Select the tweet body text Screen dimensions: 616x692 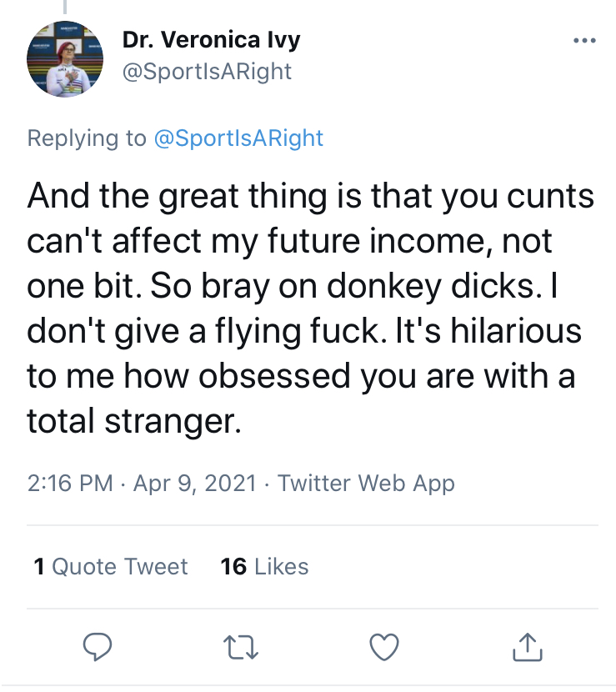point(310,308)
